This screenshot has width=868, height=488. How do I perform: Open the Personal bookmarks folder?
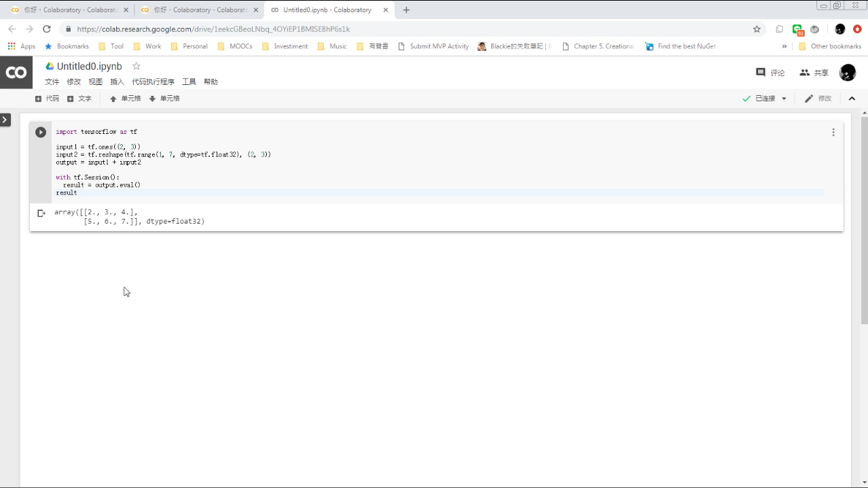(189, 46)
